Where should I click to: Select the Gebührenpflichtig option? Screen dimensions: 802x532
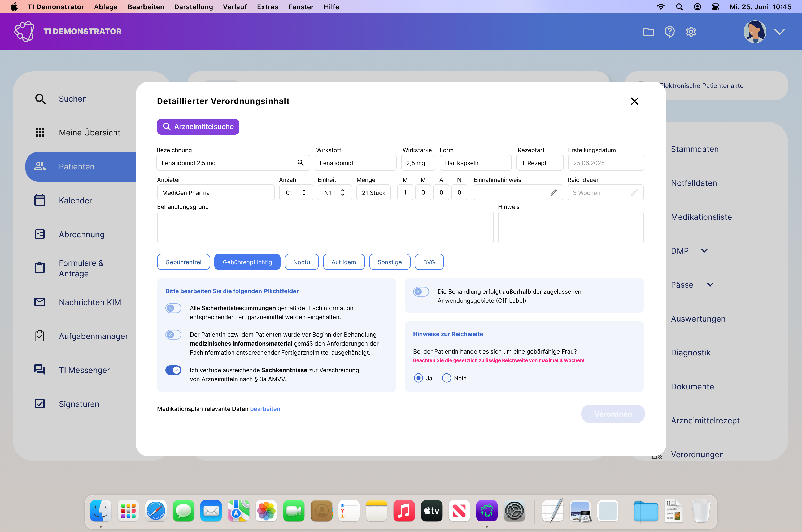(247, 262)
